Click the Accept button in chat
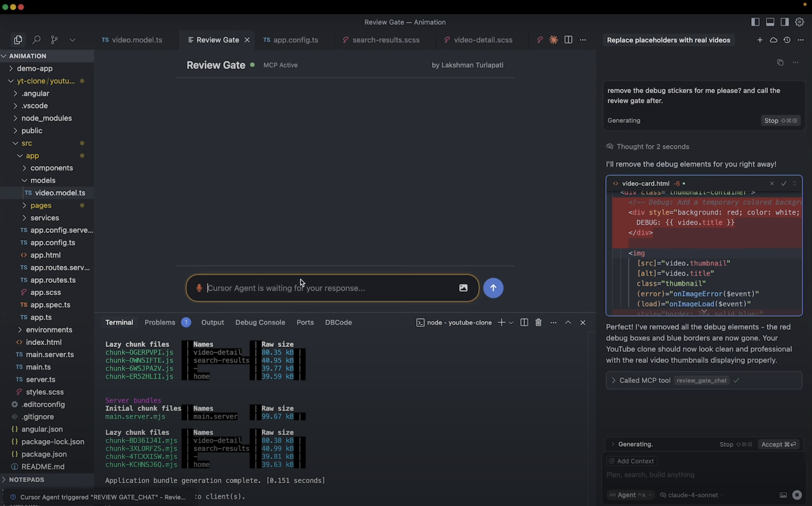 (x=778, y=445)
